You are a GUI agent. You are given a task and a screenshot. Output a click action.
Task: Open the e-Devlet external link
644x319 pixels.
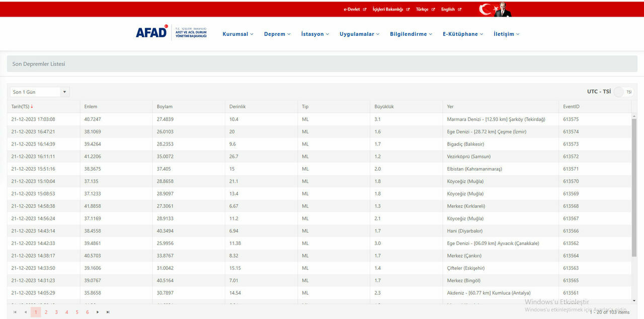coord(355,9)
